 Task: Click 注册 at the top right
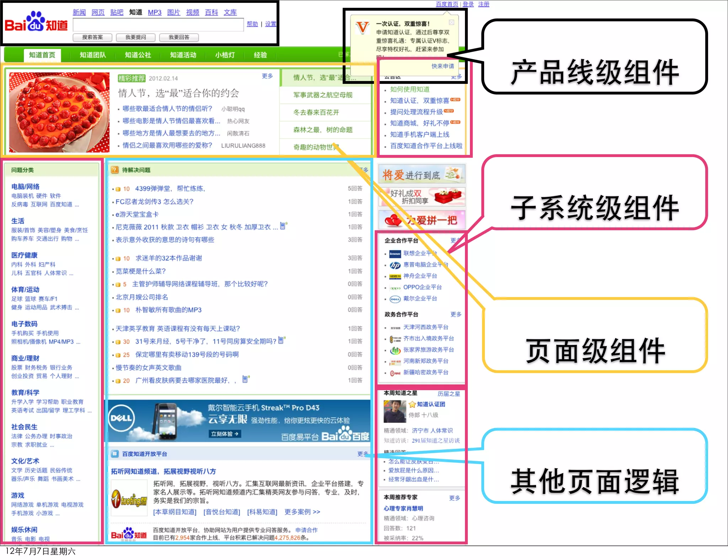483,4
